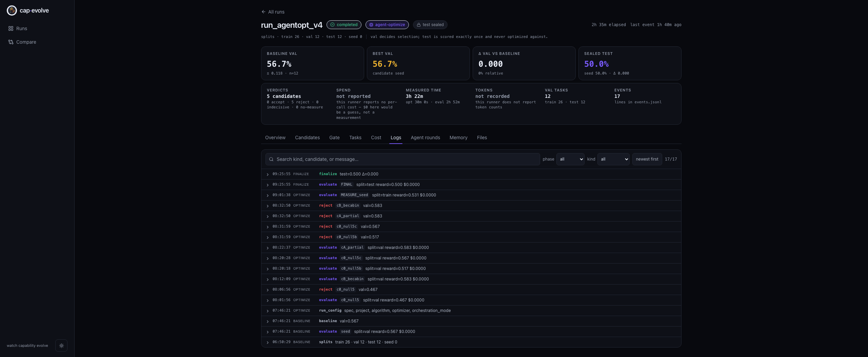
Task: Expand the reject c0_null5c row
Action: [x=471, y=227]
